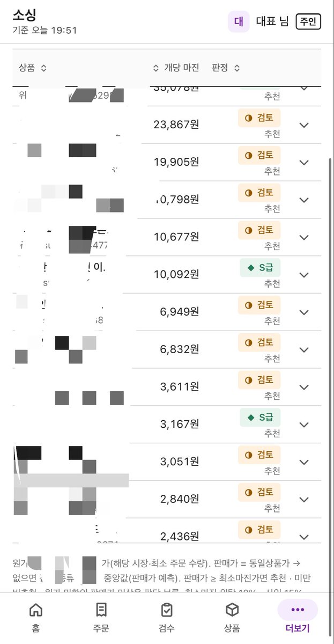334x644 pixels.
Task: Open the 더보기 more menu icon
Action: [298, 610]
